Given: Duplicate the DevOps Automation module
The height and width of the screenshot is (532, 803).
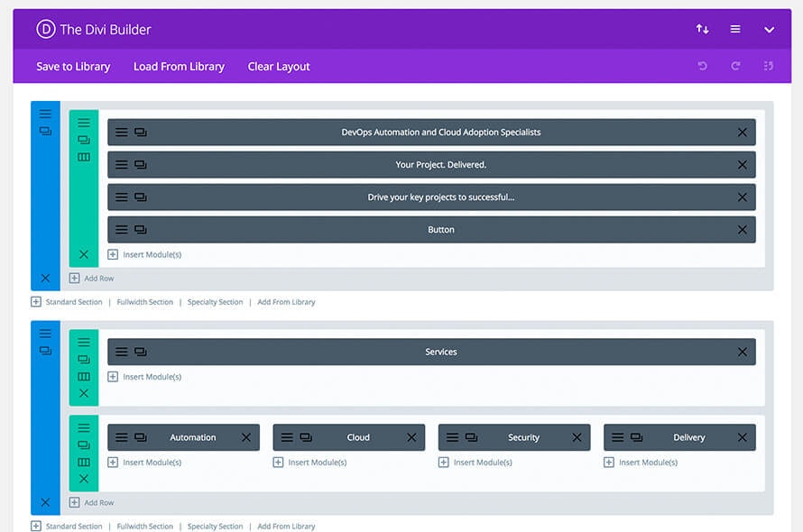Looking at the screenshot, I should [x=141, y=133].
